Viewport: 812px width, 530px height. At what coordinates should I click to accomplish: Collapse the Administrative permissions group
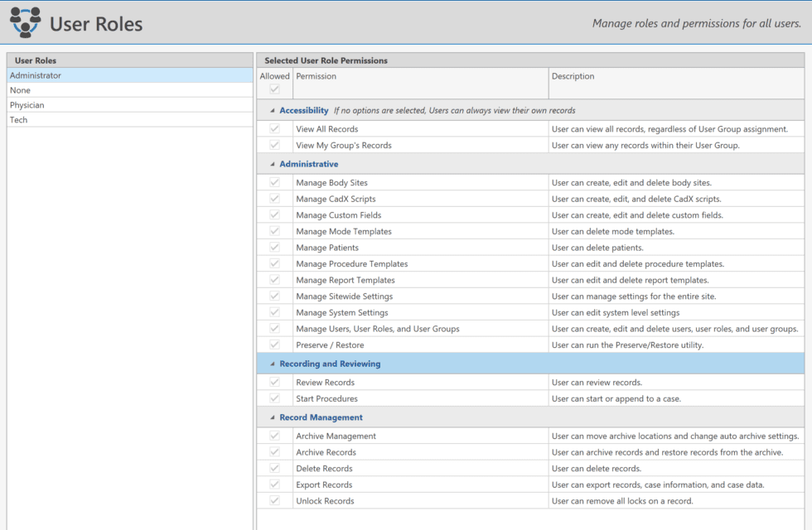[273, 164]
